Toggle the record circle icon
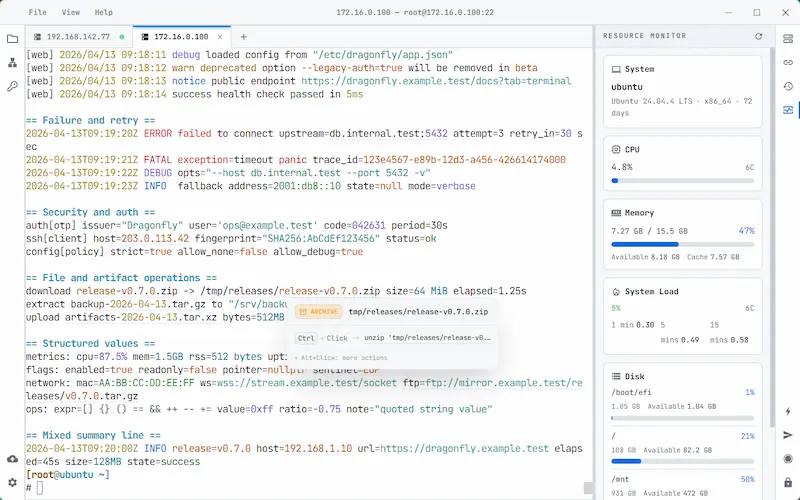This screenshot has width=800, height=500. pyautogui.click(x=788, y=459)
